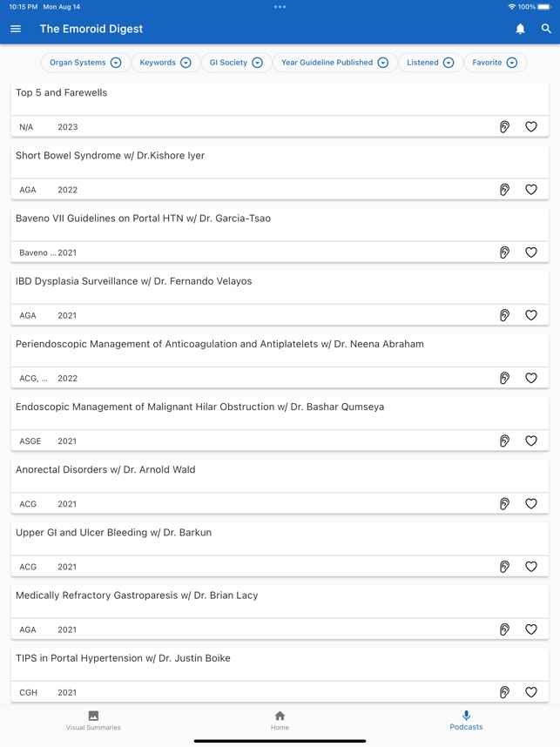Select the Home tab house icon
Screen dimensions: 560x747
point(280,716)
